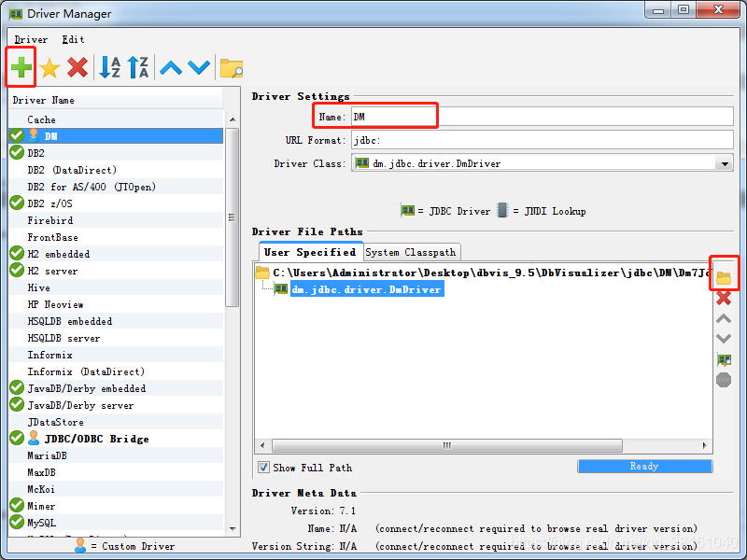
Task: Click driver list scrollbar up arrow
Action: 233,119
